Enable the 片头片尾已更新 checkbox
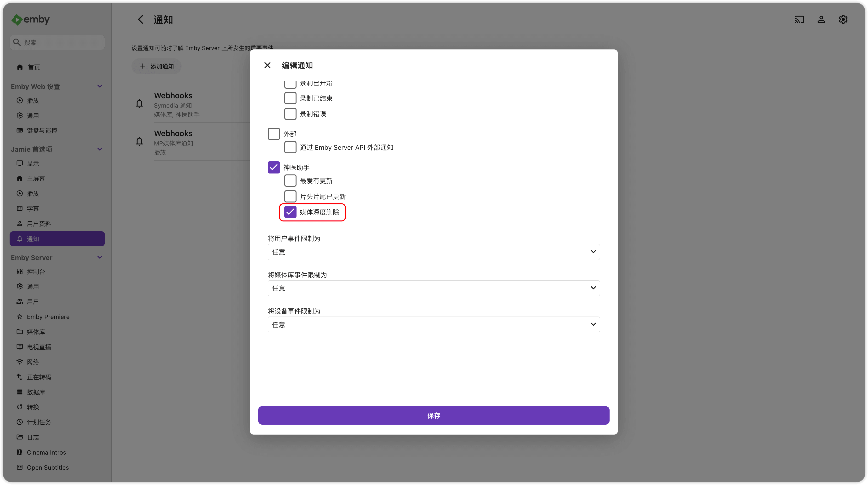Image resolution: width=868 pixels, height=485 pixels. (290, 196)
